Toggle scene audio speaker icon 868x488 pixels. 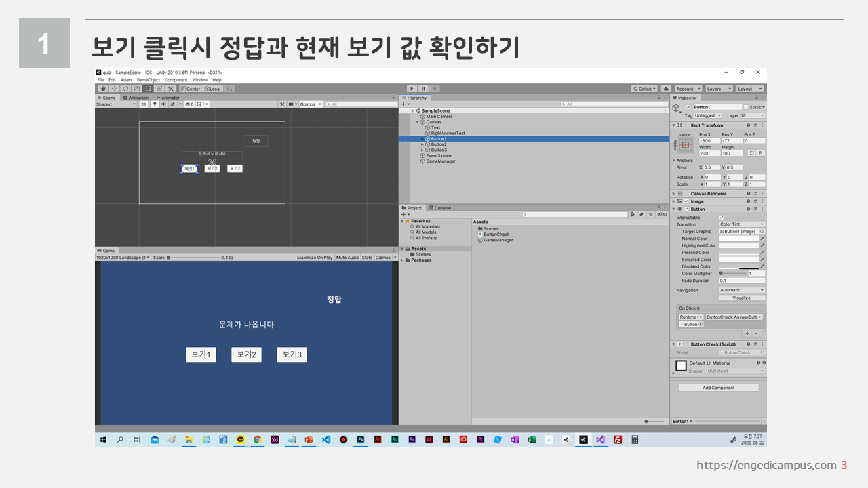point(163,104)
